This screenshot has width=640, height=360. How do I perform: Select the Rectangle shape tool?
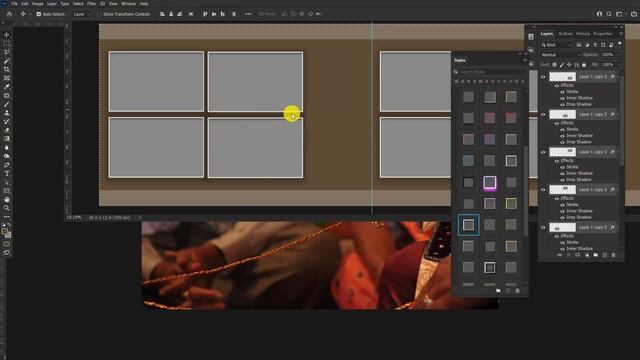[x=7, y=191]
